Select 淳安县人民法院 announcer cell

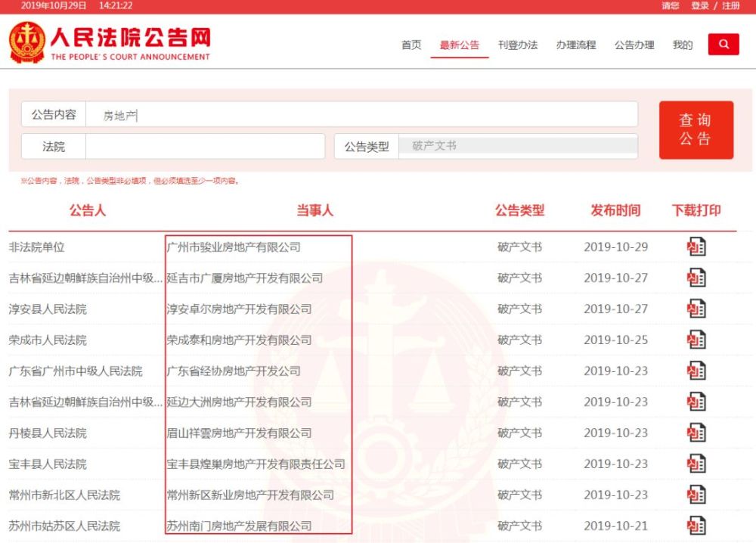tap(48, 309)
